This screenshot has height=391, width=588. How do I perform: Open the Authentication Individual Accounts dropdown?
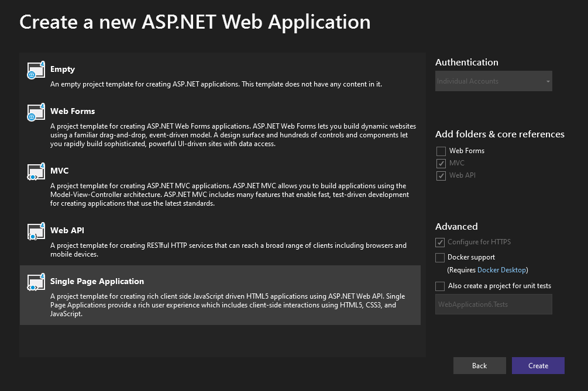[493, 81]
